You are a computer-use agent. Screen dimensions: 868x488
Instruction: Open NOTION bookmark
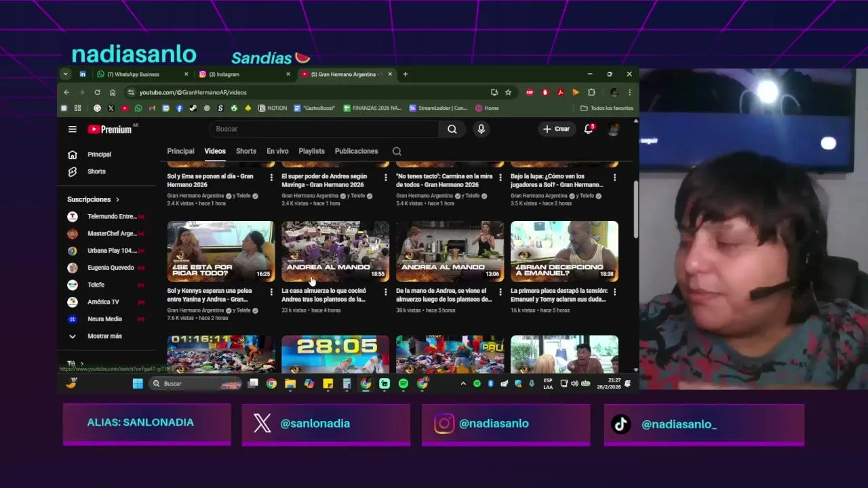click(x=273, y=108)
